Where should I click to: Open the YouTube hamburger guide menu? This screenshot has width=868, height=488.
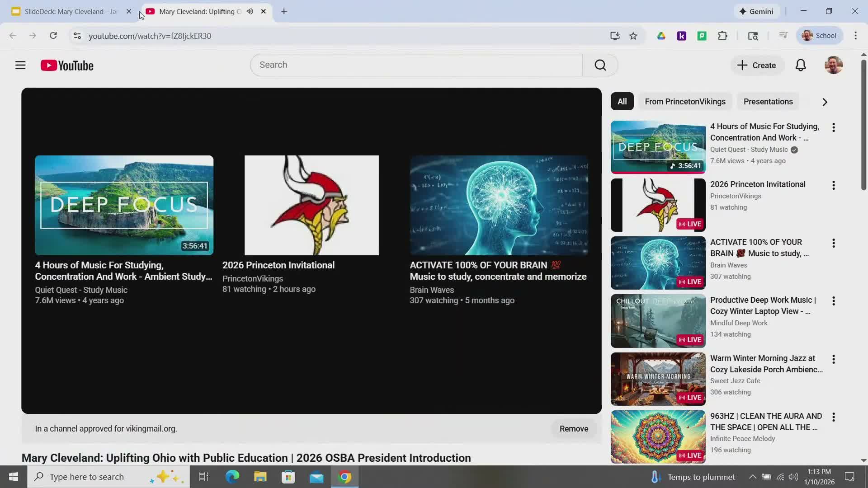20,65
